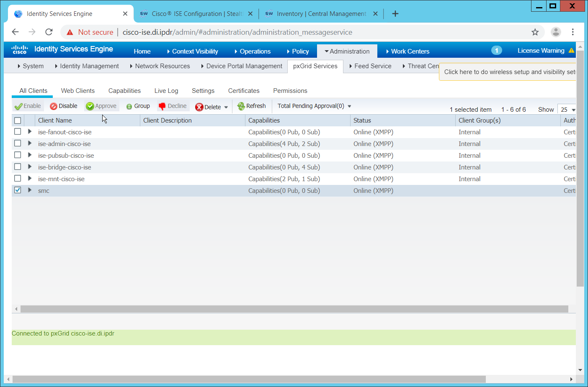Open the Certificates tab
Screen dimensions: 588x387
[244, 91]
